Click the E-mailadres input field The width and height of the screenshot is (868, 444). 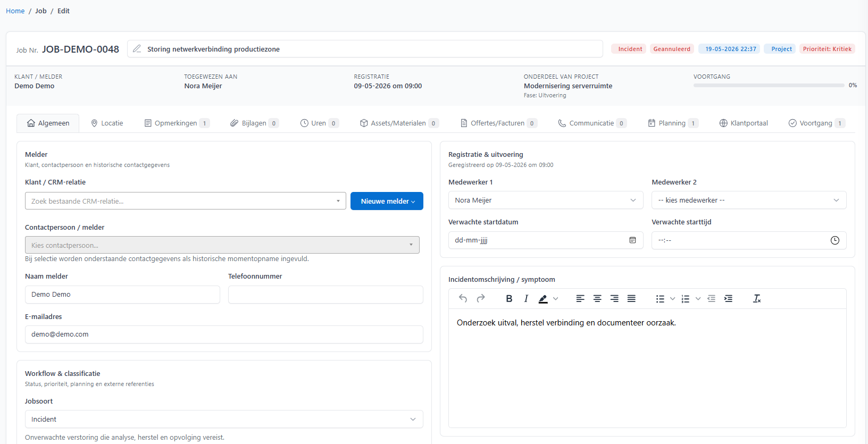click(224, 334)
